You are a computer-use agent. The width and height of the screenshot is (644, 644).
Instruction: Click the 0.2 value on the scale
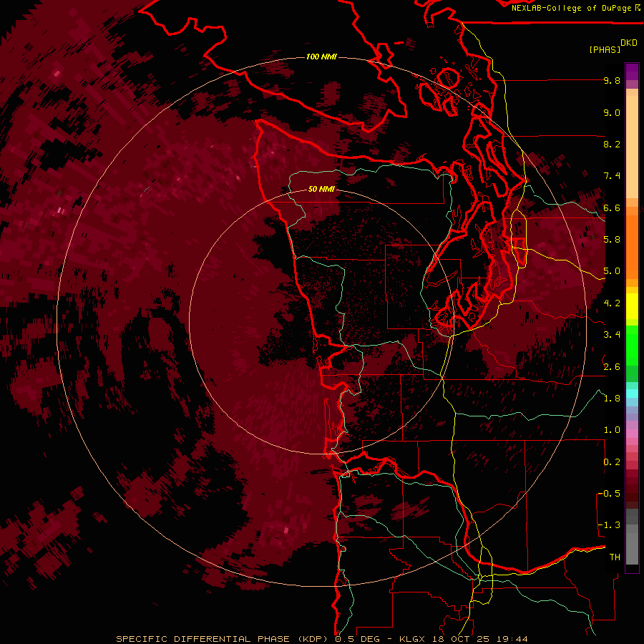[612, 462]
